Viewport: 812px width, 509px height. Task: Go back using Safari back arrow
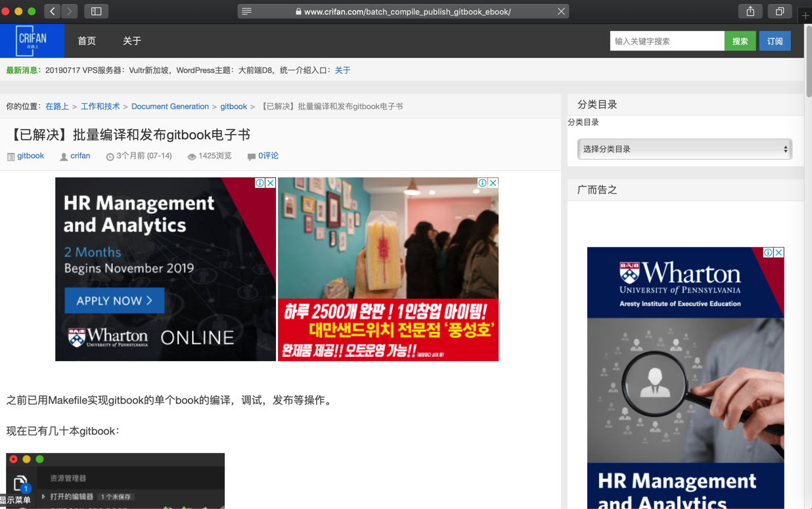tap(53, 11)
